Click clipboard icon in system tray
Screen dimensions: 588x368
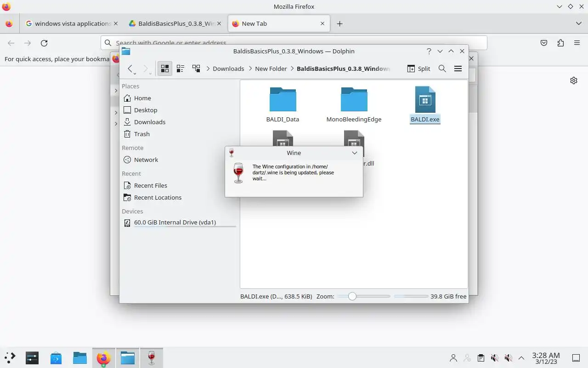point(481,357)
